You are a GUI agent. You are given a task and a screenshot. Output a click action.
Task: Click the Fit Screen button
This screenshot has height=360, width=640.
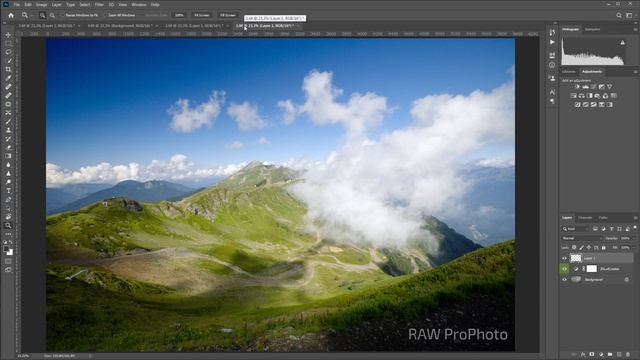[x=202, y=15]
